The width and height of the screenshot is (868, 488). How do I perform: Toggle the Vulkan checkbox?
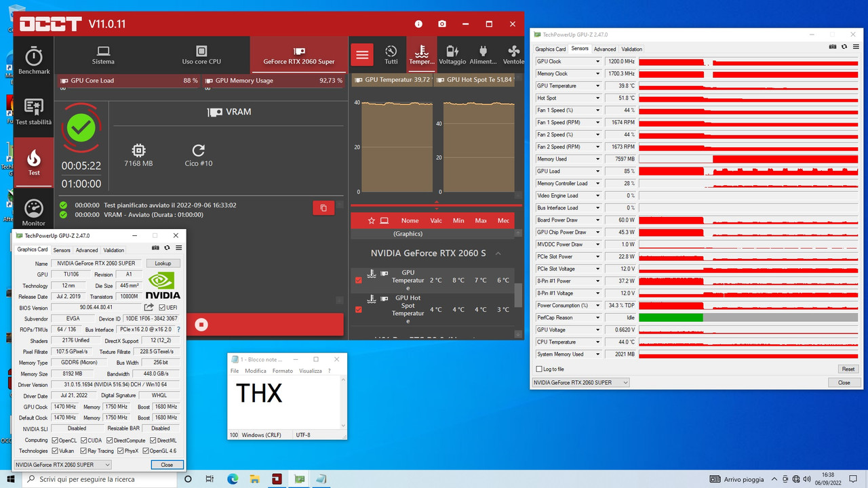pyautogui.click(x=56, y=451)
